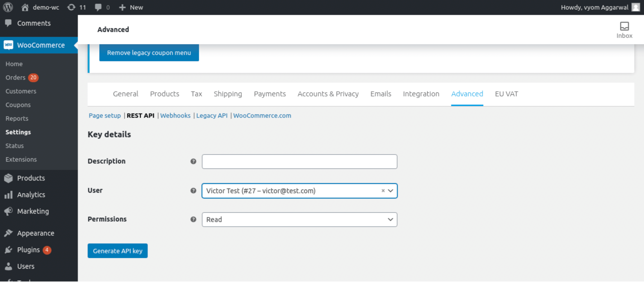
Task: Open the updates icon showing 11
Action: (71, 7)
